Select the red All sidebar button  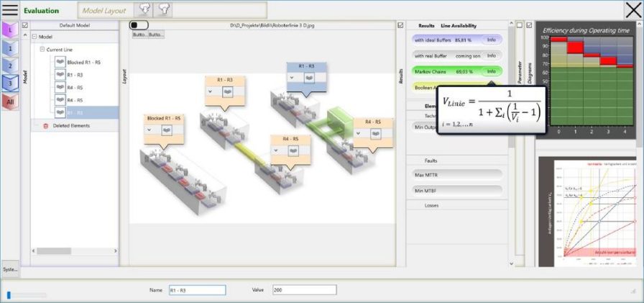tap(10, 101)
